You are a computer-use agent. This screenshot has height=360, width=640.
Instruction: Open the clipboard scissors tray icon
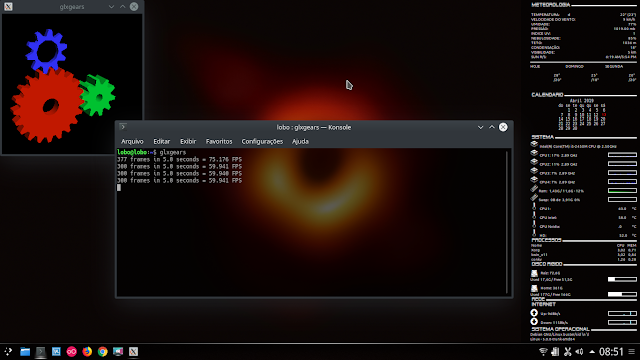click(x=567, y=351)
